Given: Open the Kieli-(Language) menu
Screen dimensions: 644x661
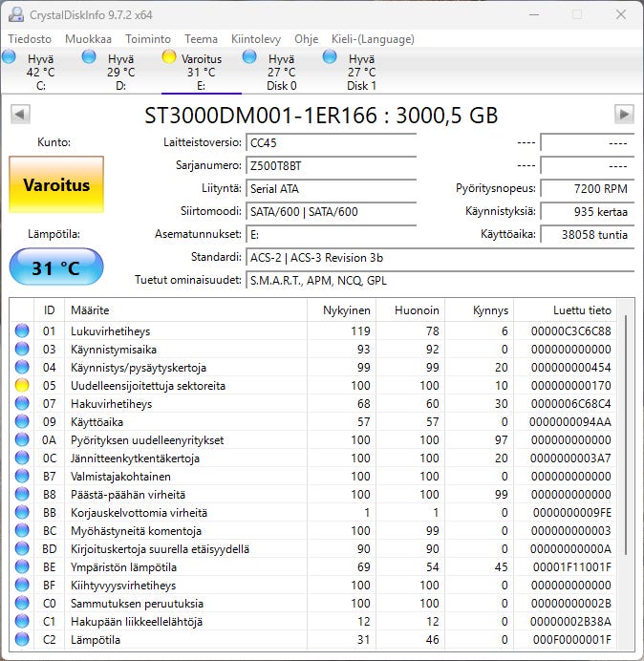Looking at the screenshot, I should tap(372, 39).
